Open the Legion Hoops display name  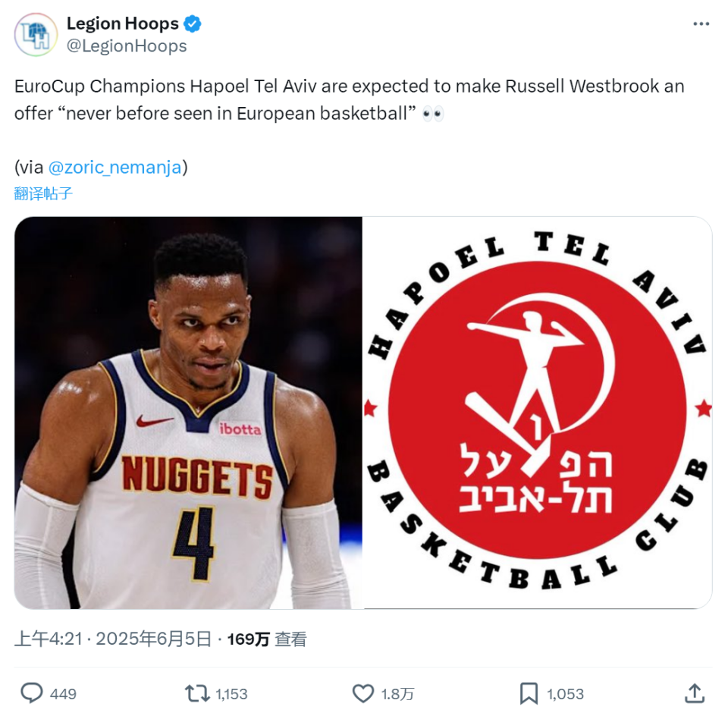[123, 24]
